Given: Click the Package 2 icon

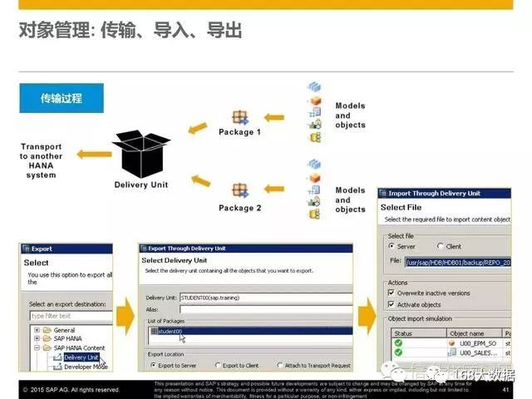Looking at the screenshot, I should [240, 190].
